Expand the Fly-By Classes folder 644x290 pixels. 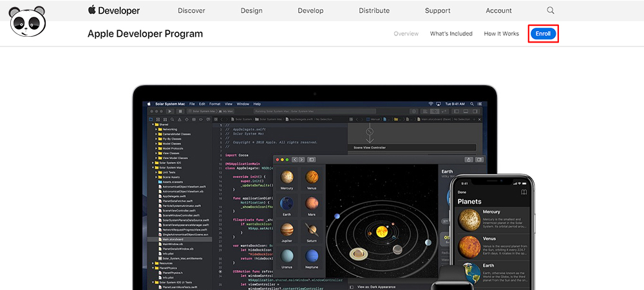click(156, 139)
